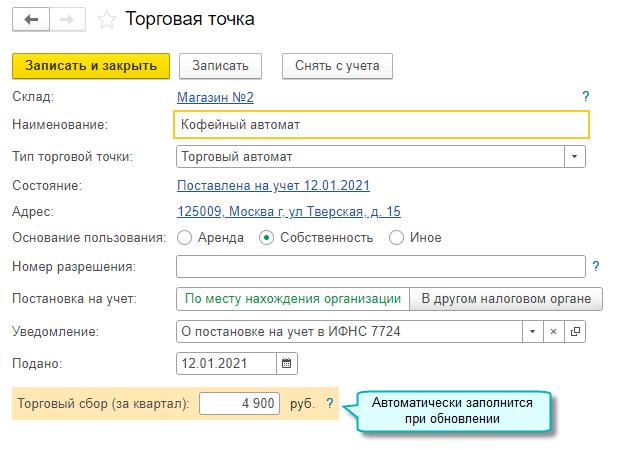Open the linked Уведомление document

point(575,331)
